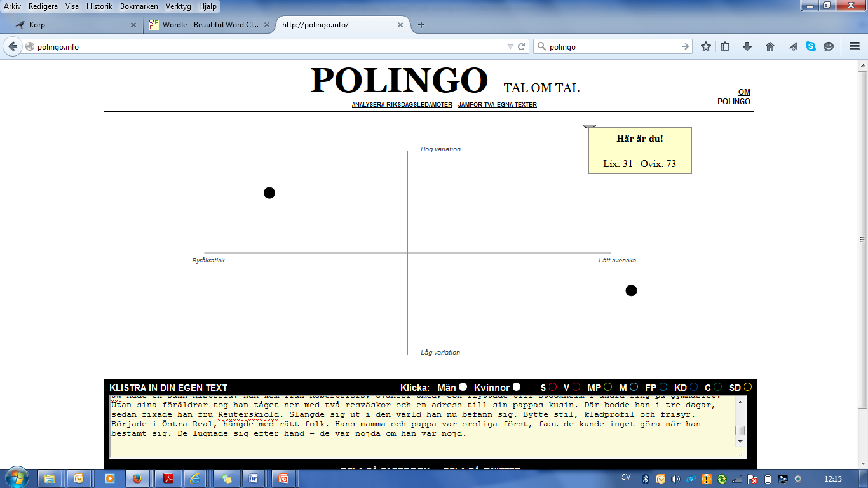Open Adobe Reader from the taskbar
Screen dimensions: 868x488
tap(169, 478)
